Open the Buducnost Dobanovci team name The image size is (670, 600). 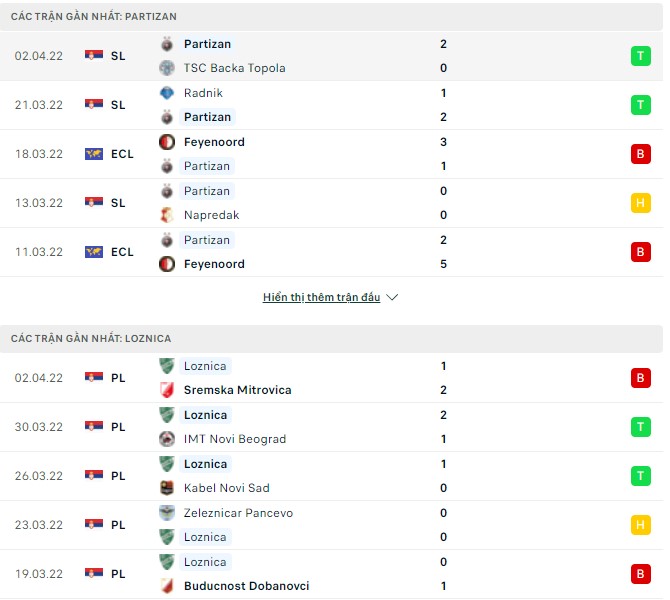click(x=246, y=586)
